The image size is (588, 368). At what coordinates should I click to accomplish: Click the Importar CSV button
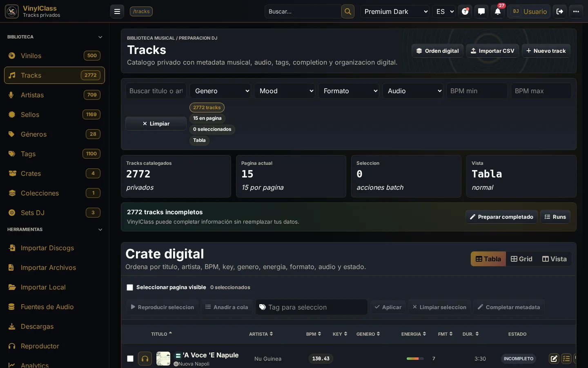coord(492,51)
